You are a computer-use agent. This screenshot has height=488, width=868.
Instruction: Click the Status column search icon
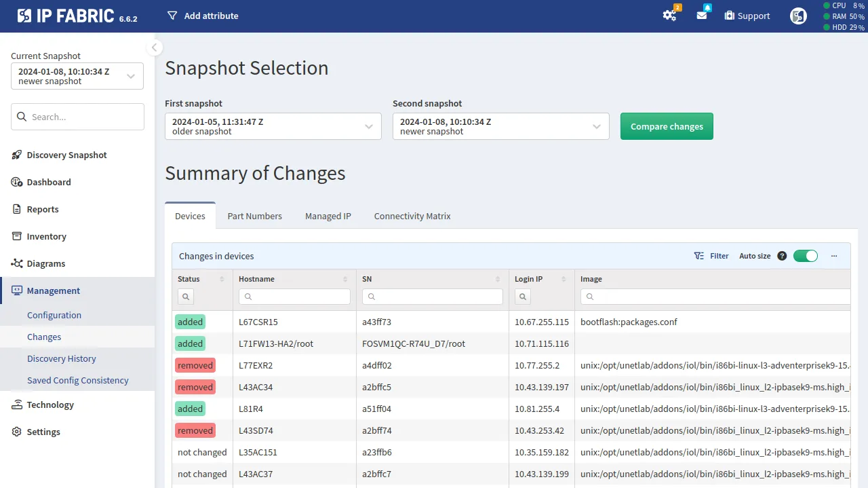point(186,297)
